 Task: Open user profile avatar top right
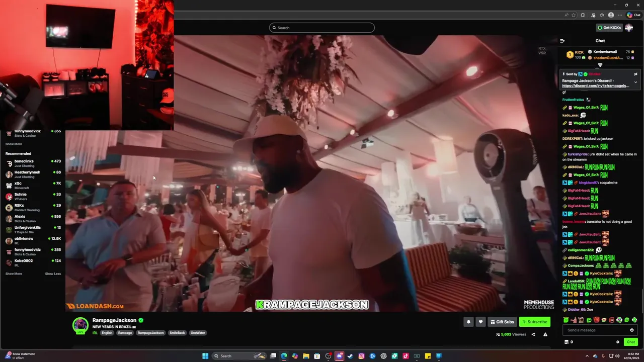[629, 28]
